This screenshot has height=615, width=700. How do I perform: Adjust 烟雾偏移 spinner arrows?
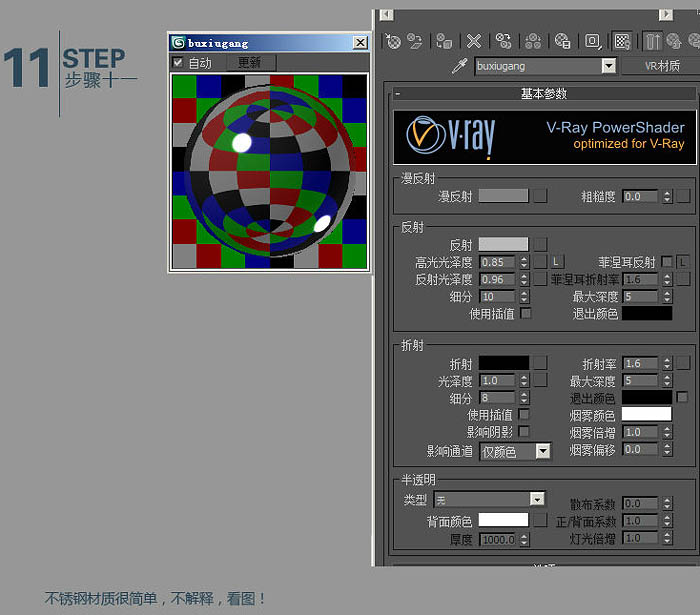[x=667, y=449]
